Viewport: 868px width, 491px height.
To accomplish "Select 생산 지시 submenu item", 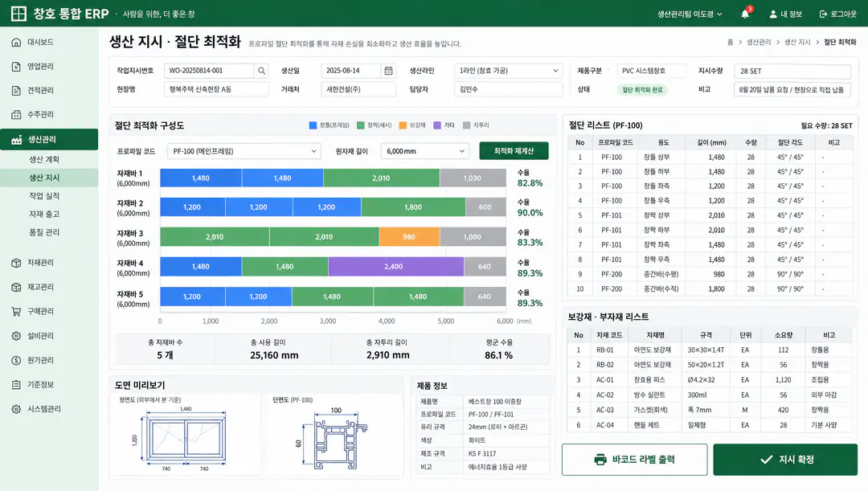I will click(x=49, y=178).
